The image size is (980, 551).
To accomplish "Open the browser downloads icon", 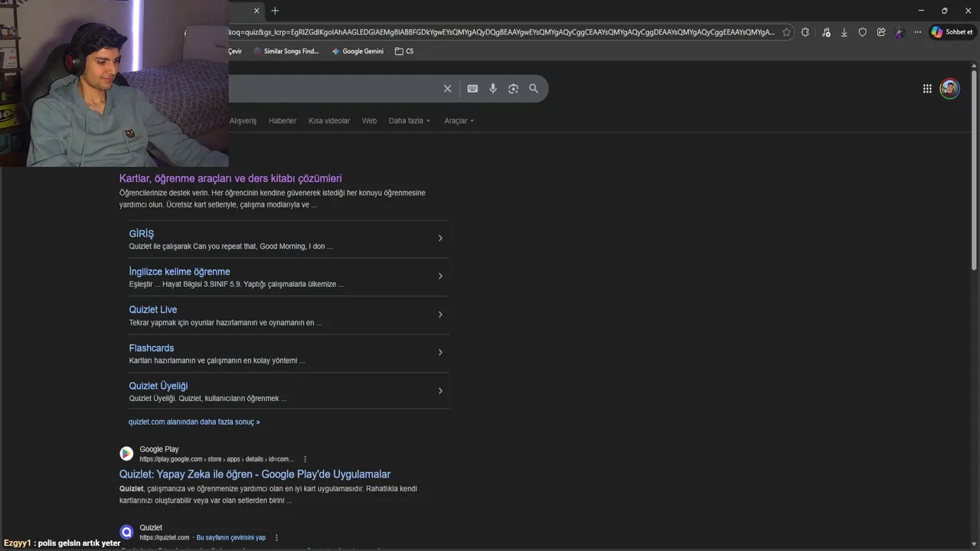I will coord(844,32).
